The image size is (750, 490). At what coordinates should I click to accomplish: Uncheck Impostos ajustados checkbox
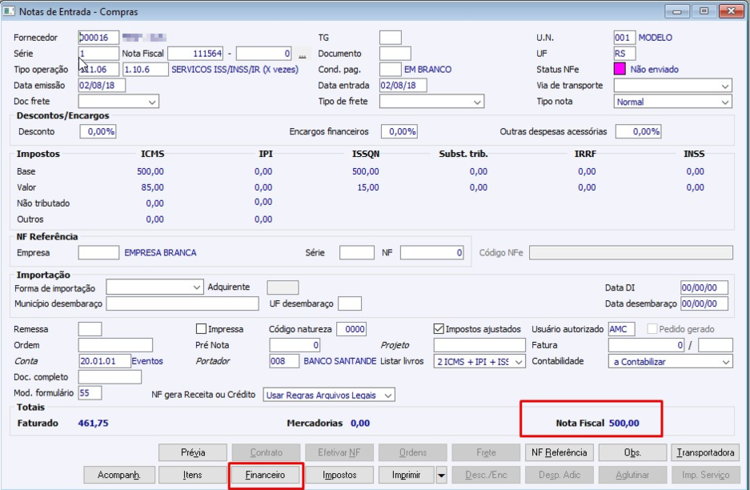point(439,329)
